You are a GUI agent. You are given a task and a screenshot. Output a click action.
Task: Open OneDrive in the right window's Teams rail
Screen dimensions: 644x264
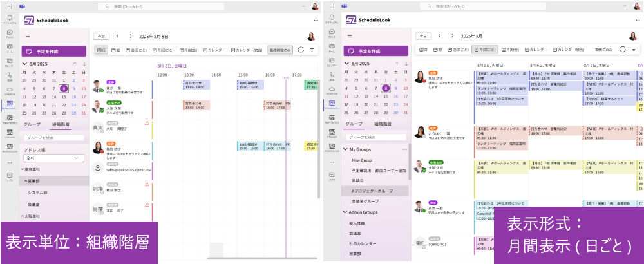(x=332, y=91)
